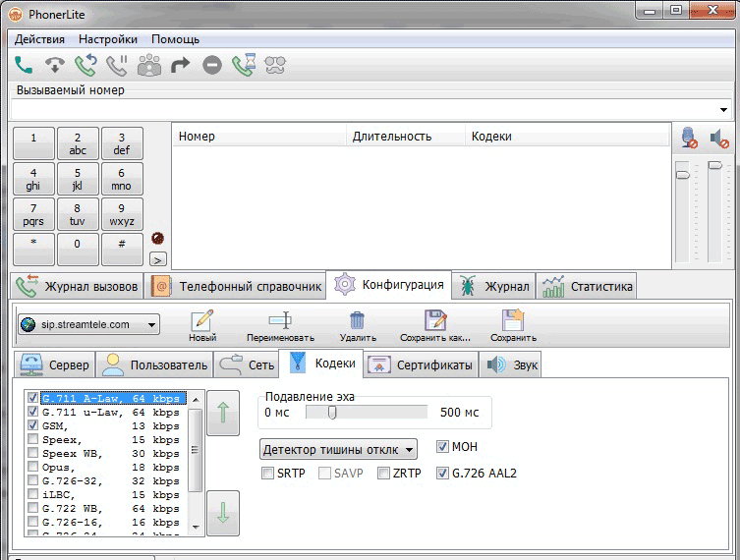This screenshot has width=740, height=560.
Task: Expand the silence detector dropdown
Action: click(x=339, y=449)
